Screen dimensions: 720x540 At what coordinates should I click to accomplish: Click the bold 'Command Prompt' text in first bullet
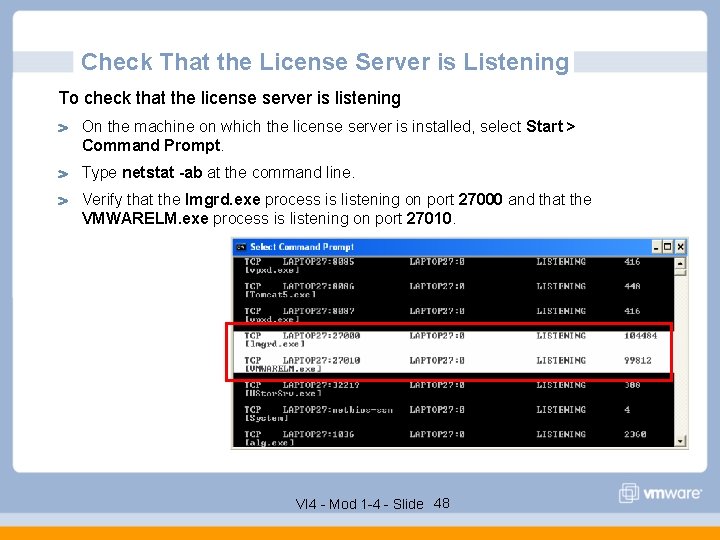[x=152, y=146]
